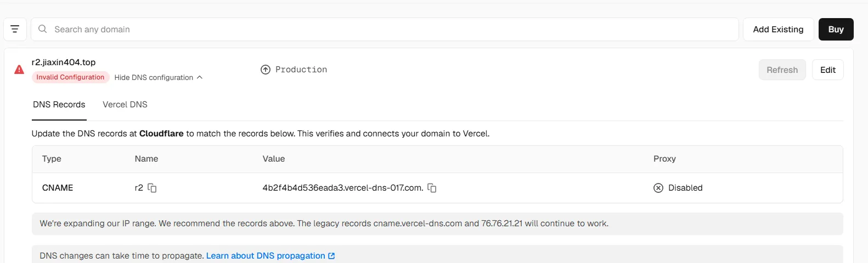
Task: Edit the r2.jiaxin404.top domain
Action: click(x=827, y=70)
